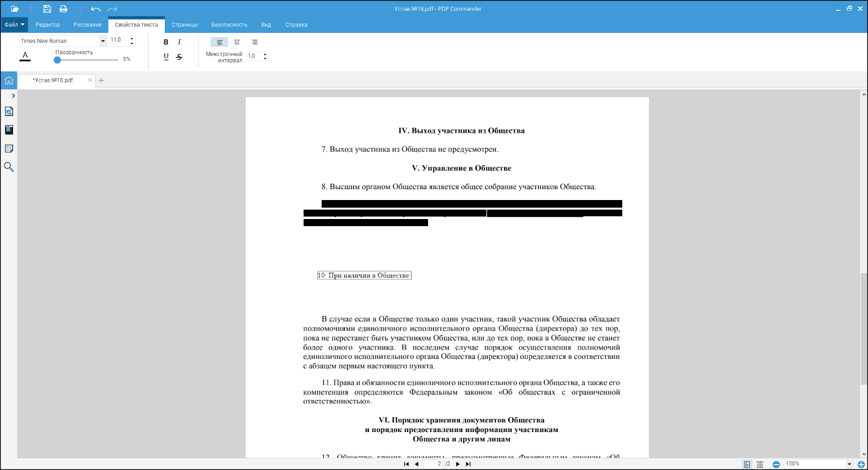Open the bookmarks sidebar panel
Viewport: 868px width, 470px height.
[9, 130]
